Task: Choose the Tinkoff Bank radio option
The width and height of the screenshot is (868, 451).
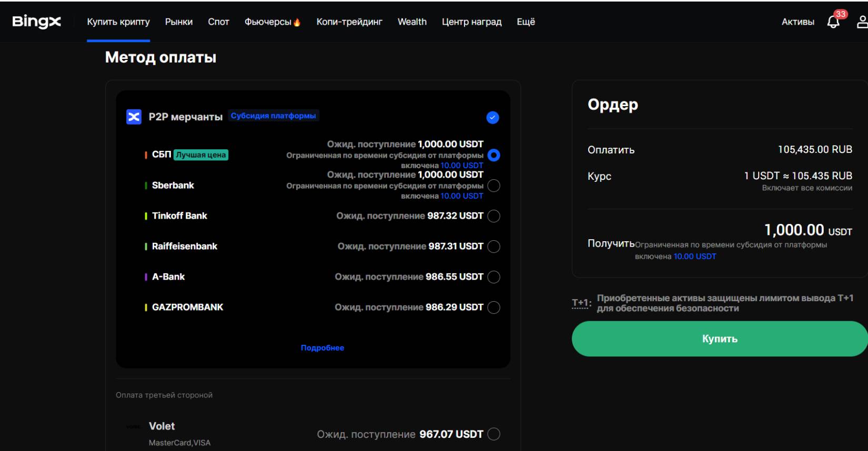Action: pos(493,216)
